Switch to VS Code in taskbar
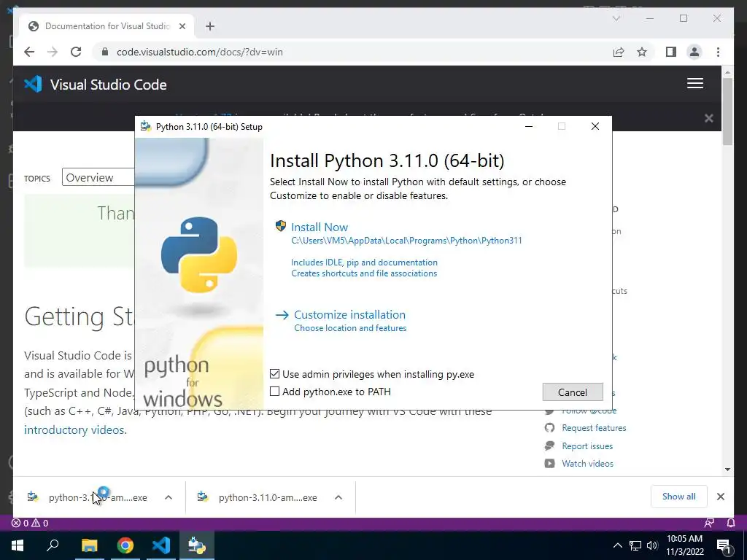Image resolution: width=747 pixels, height=560 pixels. point(161,545)
